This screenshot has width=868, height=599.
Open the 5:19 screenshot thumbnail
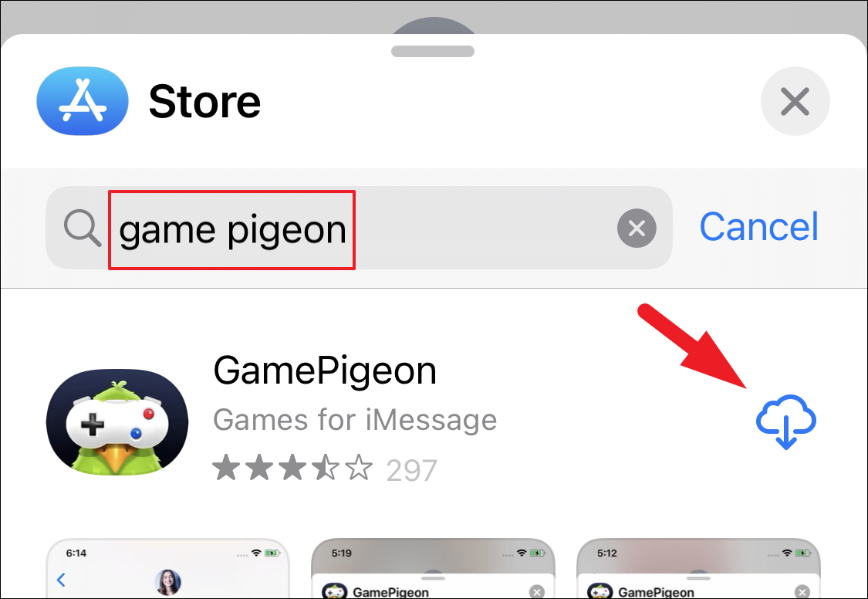coord(433,569)
